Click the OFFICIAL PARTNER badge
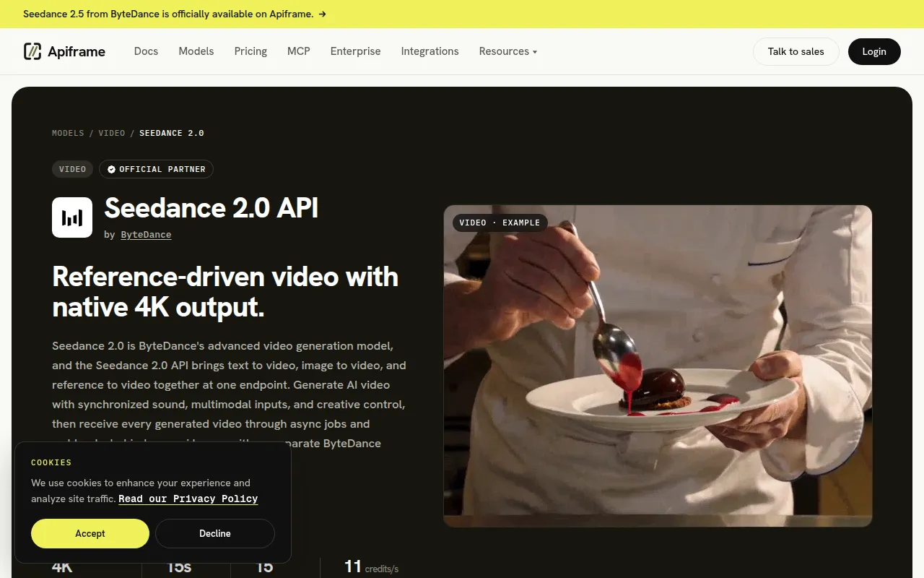This screenshot has width=924, height=578. 156,169
